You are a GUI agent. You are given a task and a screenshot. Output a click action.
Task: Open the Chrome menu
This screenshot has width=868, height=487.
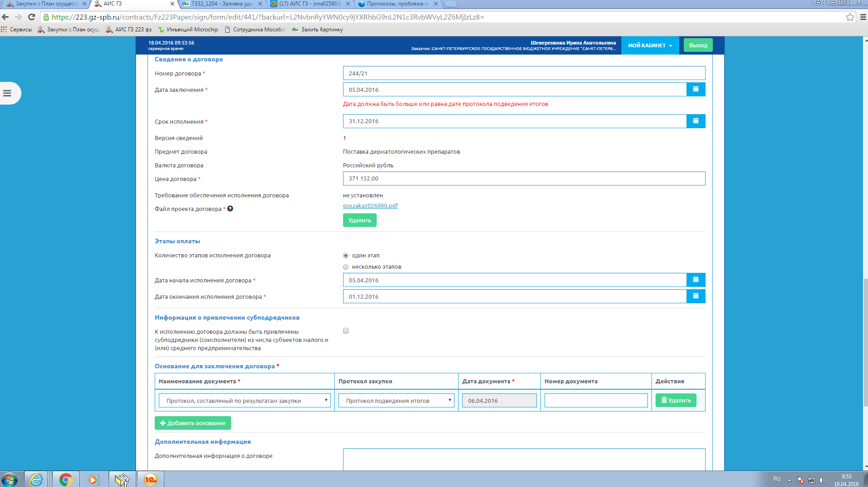pyautogui.click(x=863, y=17)
